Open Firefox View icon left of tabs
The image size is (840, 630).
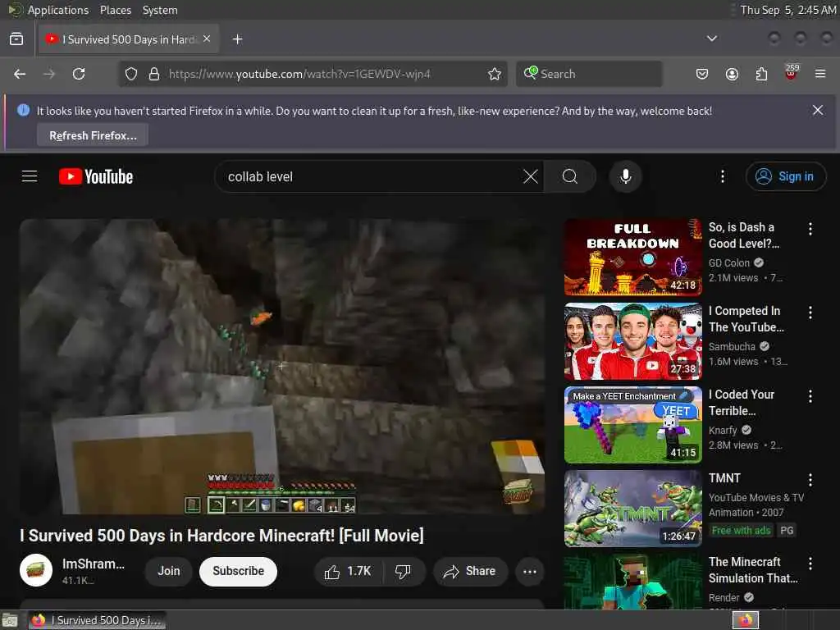(16, 39)
